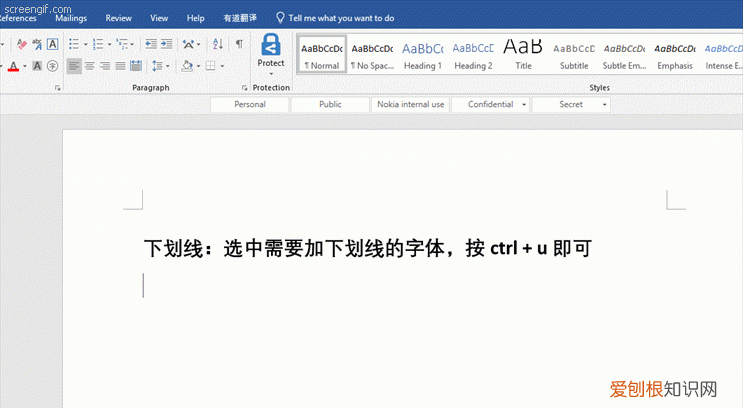Open the Phonetic Guide icon

[x=37, y=44]
